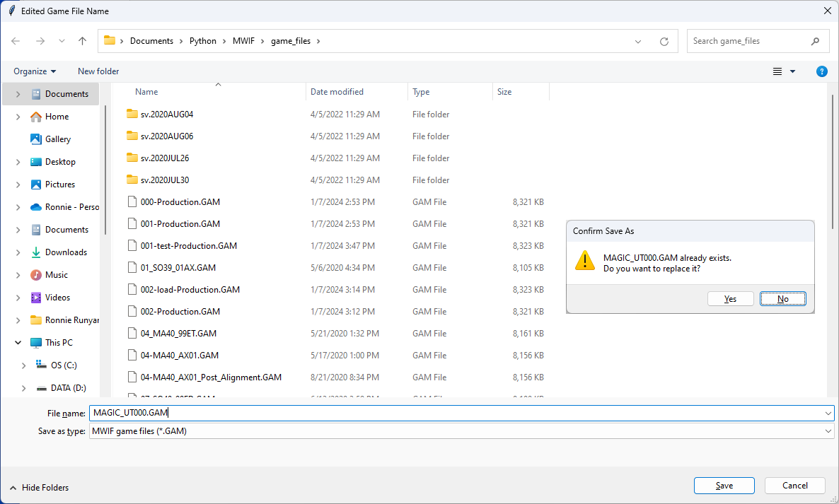Go up one folder level
Image resolution: width=839 pixels, height=504 pixels.
(82, 41)
